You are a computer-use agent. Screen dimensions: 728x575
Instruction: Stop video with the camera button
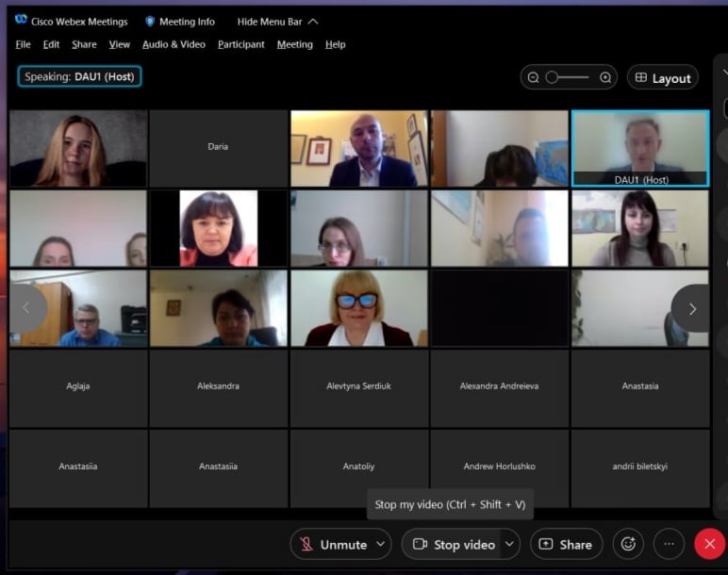coord(454,544)
